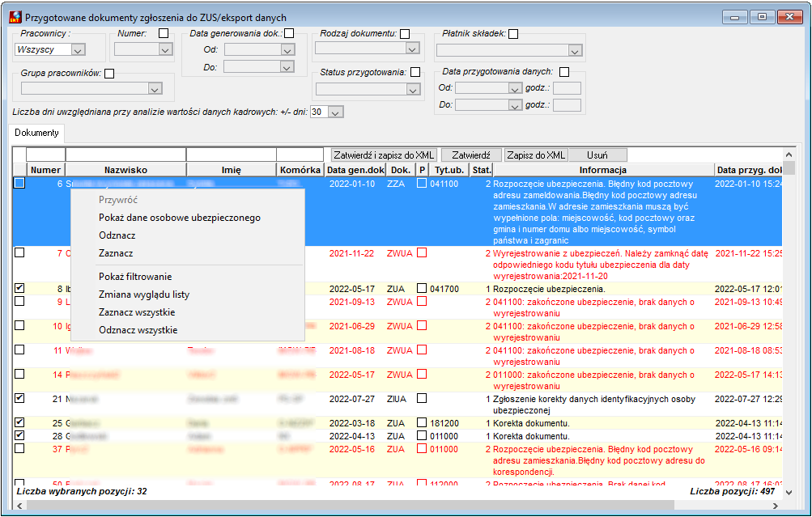Toggle the P box for ZZA row 6
This screenshot has width=812, height=517.
click(422, 183)
